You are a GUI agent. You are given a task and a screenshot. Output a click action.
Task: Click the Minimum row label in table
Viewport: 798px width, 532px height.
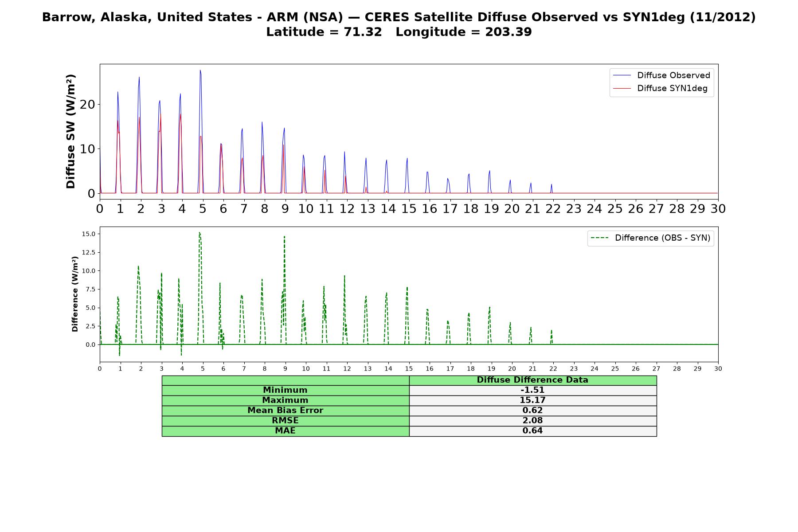(x=285, y=390)
